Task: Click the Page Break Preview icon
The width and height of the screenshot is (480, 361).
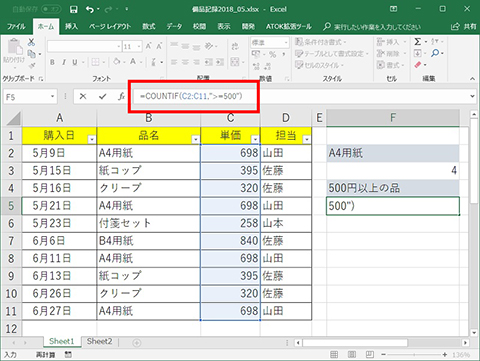Action: pyautogui.click(x=369, y=354)
